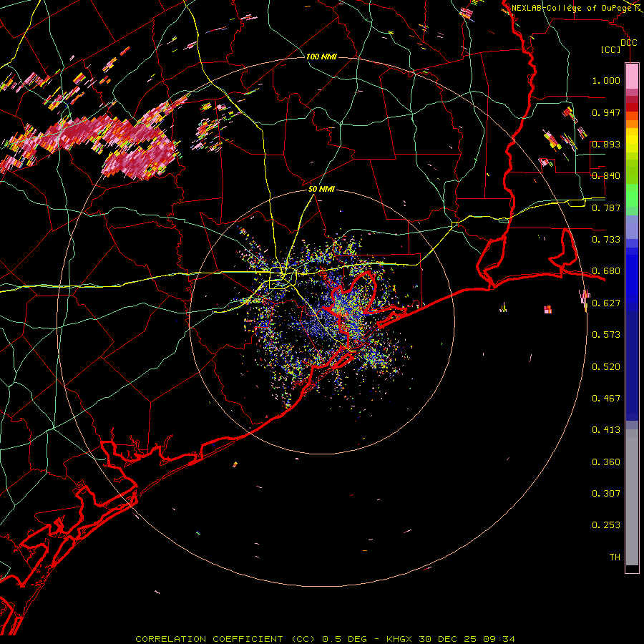Select the 1.000 value on the CC scale

(606, 80)
